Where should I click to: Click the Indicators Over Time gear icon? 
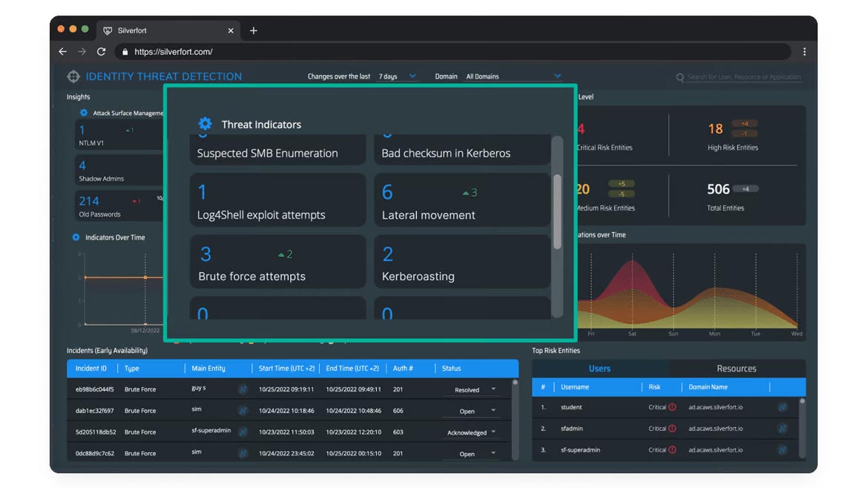(x=76, y=237)
